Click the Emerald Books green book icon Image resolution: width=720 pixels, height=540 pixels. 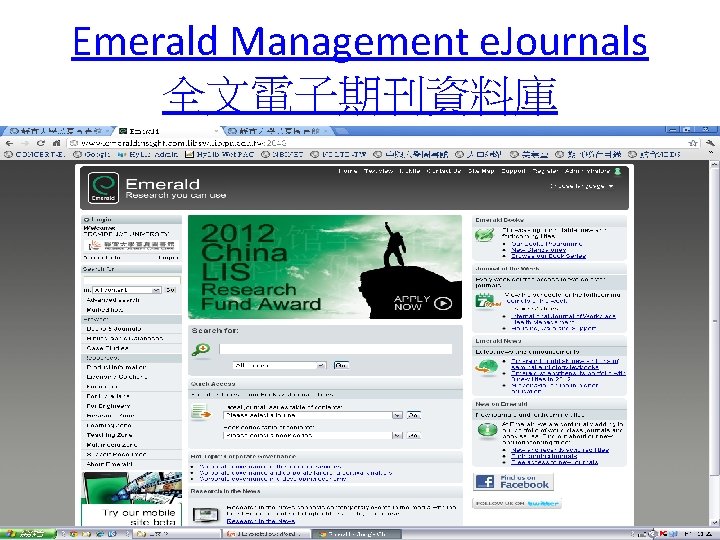pos(484,236)
